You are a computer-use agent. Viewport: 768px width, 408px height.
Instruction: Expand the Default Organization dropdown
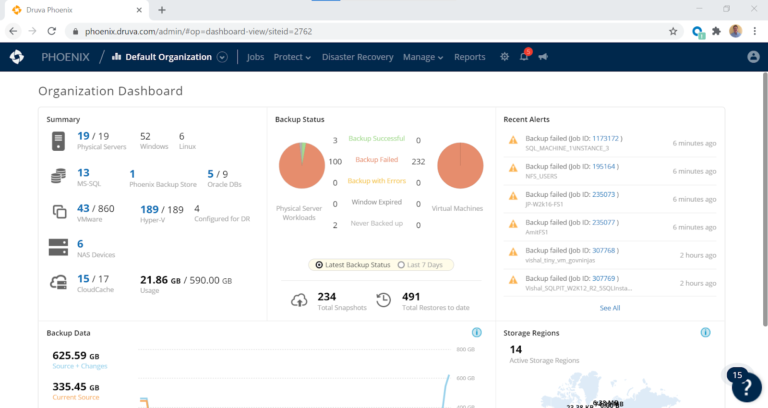pyautogui.click(x=222, y=57)
